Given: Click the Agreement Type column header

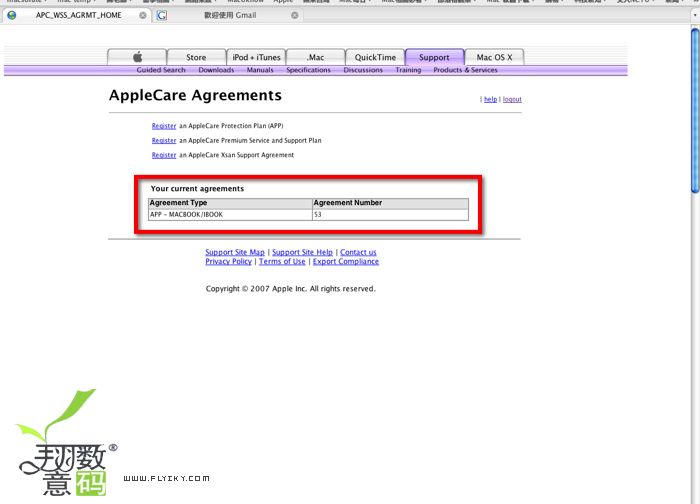Looking at the screenshot, I should 230,203.
